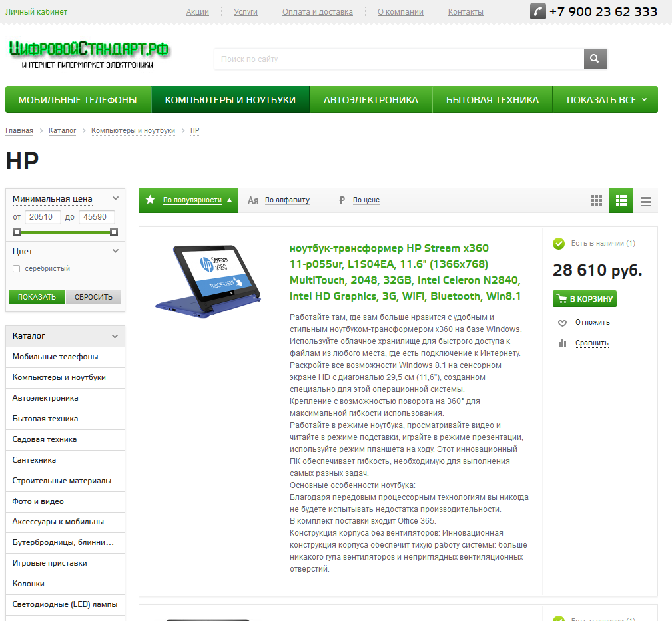
Task: Click the search magnifier button
Action: point(595,59)
